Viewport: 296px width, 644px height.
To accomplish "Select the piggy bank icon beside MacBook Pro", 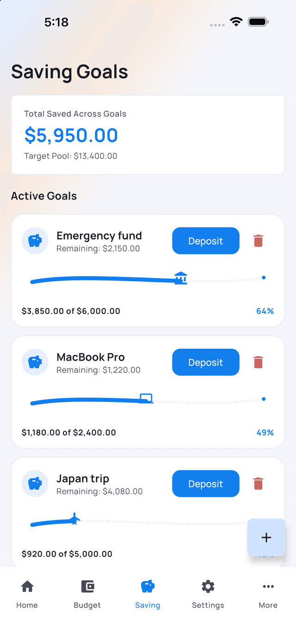I will pyautogui.click(x=35, y=362).
